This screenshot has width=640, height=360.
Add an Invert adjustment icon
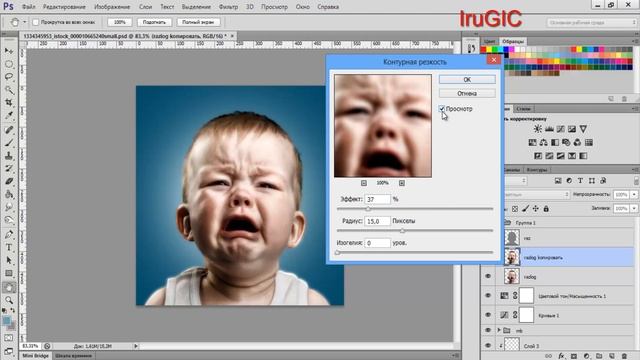[x=538, y=156]
